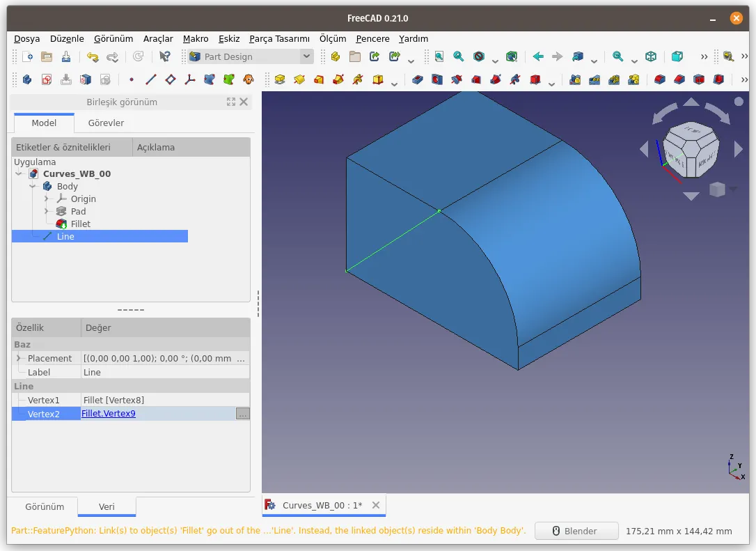The height and width of the screenshot is (551, 756).
Task: Save the document with the save icon
Action: point(66,57)
